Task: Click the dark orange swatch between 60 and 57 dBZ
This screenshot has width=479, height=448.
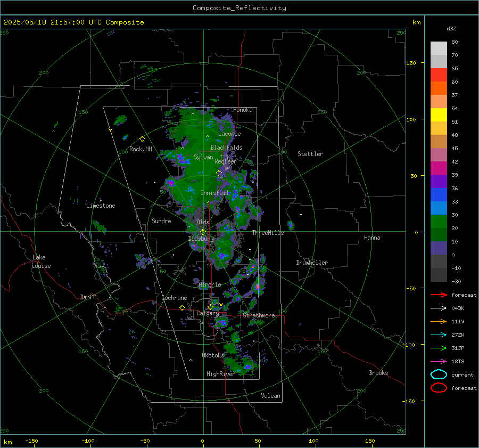Action: coord(439,88)
